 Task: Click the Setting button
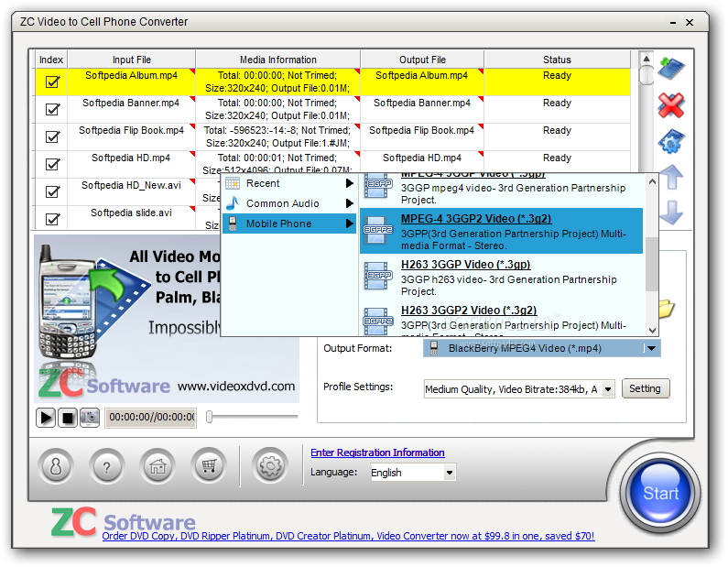[645, 388]
